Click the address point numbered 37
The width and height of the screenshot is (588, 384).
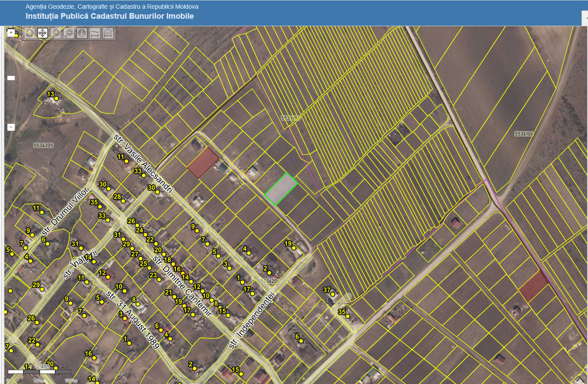(333, 294)
